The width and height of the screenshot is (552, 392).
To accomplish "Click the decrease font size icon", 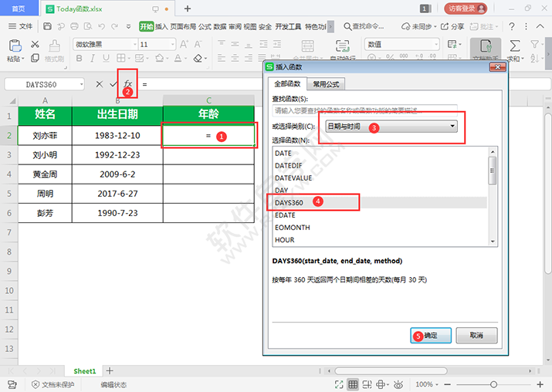I will [198, 44].
